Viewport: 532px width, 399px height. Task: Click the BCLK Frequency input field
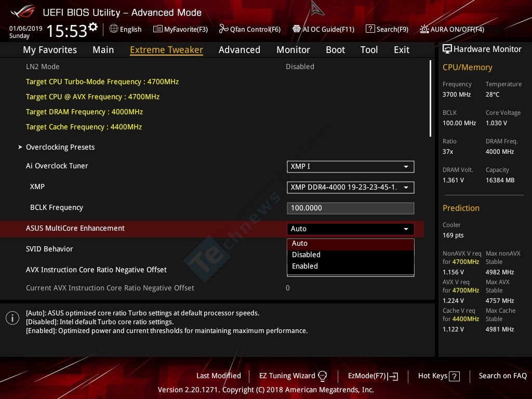pos(350,208)
